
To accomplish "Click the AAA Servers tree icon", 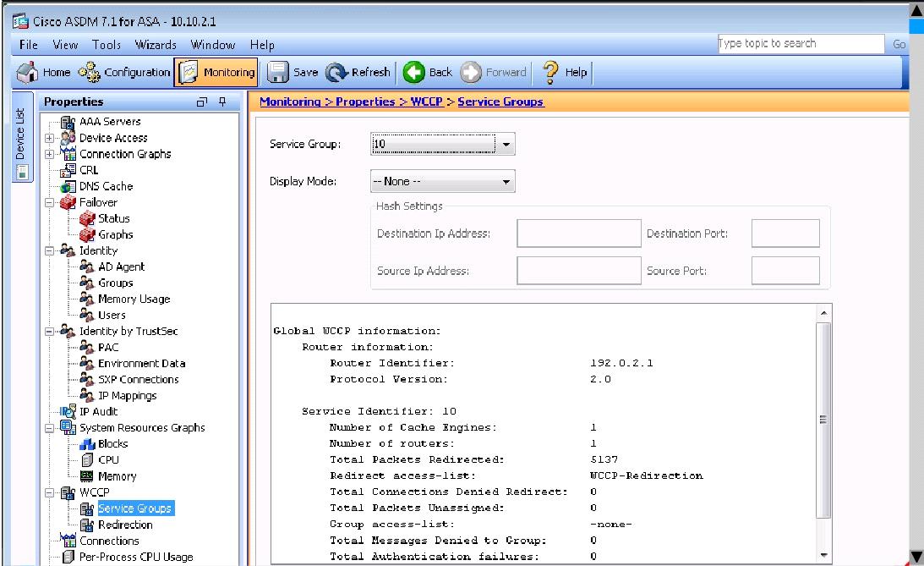I will coord(68,122).
